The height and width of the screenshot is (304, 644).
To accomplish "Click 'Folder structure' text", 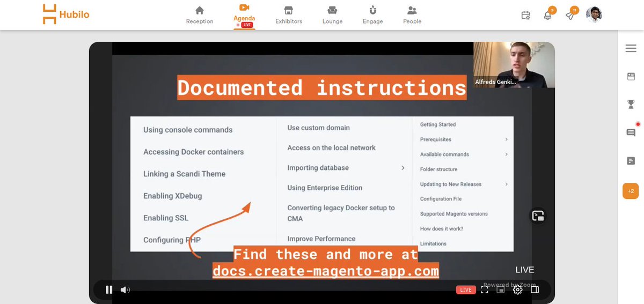I will [438, 169].
